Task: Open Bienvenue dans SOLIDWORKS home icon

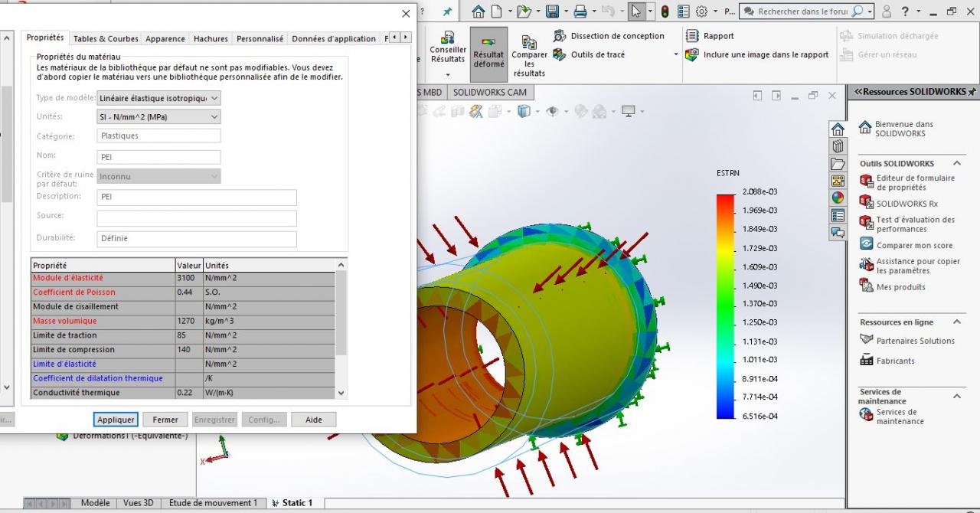Action: [x=864, y=127]
